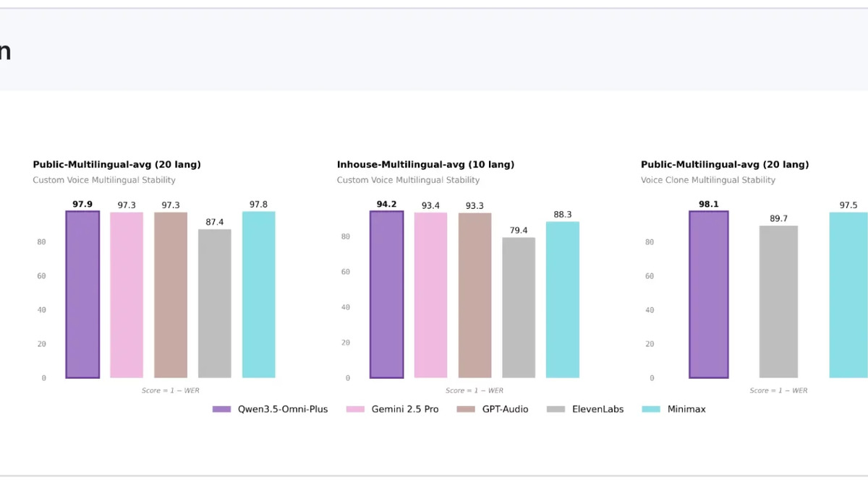The image size is (868, 488).
Task: Select the 94.2 bar in Inhouse-Multilingual chart
Action: 386,293
